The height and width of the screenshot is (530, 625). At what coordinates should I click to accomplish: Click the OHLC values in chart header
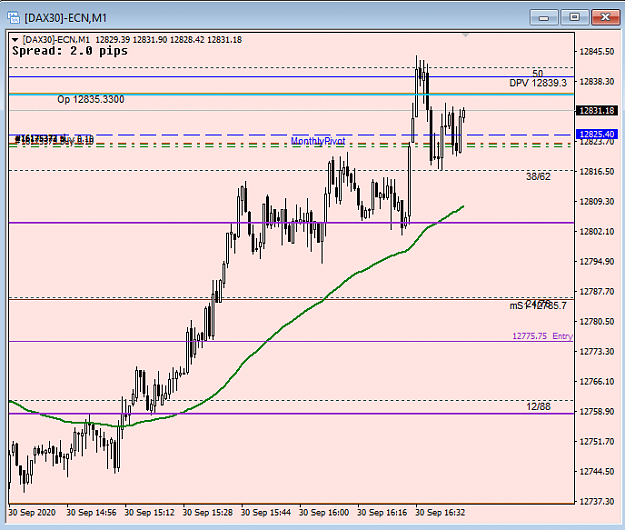click(x=169, y=40)
